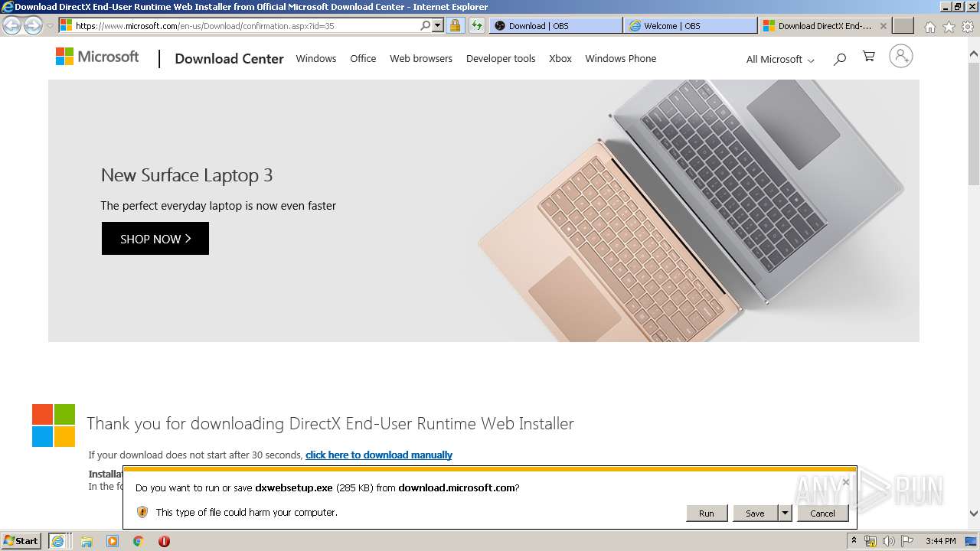
Task: Click the security shield warning icon
Action: point(142,512)
